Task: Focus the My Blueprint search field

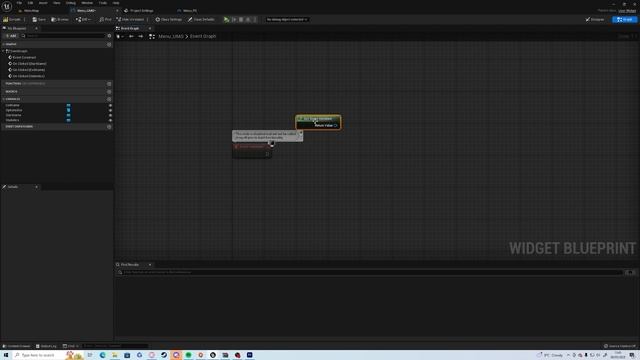Action: pos(64,36)
